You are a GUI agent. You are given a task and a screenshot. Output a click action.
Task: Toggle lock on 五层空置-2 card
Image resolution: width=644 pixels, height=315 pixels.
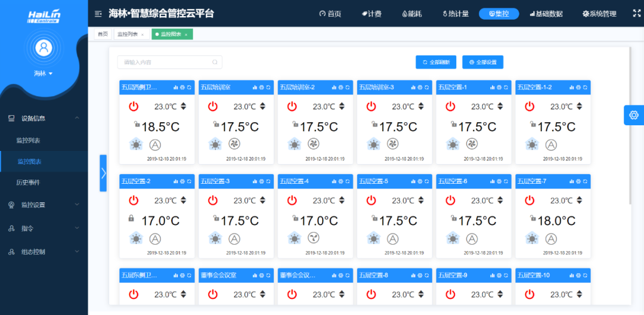point(131,219)
